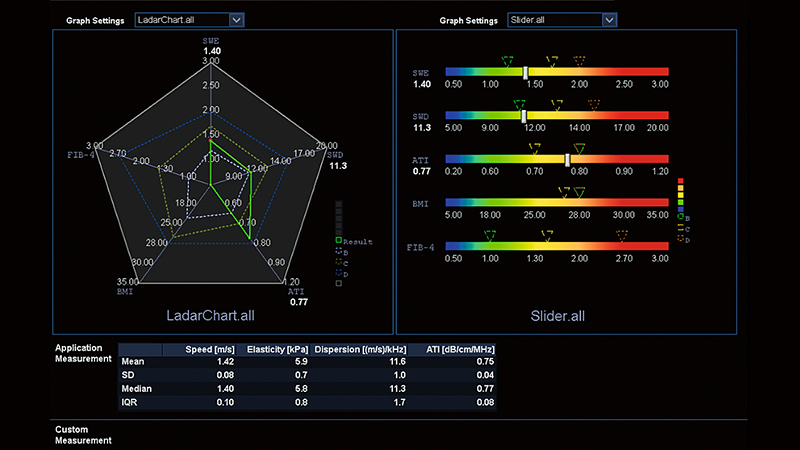Click the SWE slider handle at 1.40

(x=525, y=72)
